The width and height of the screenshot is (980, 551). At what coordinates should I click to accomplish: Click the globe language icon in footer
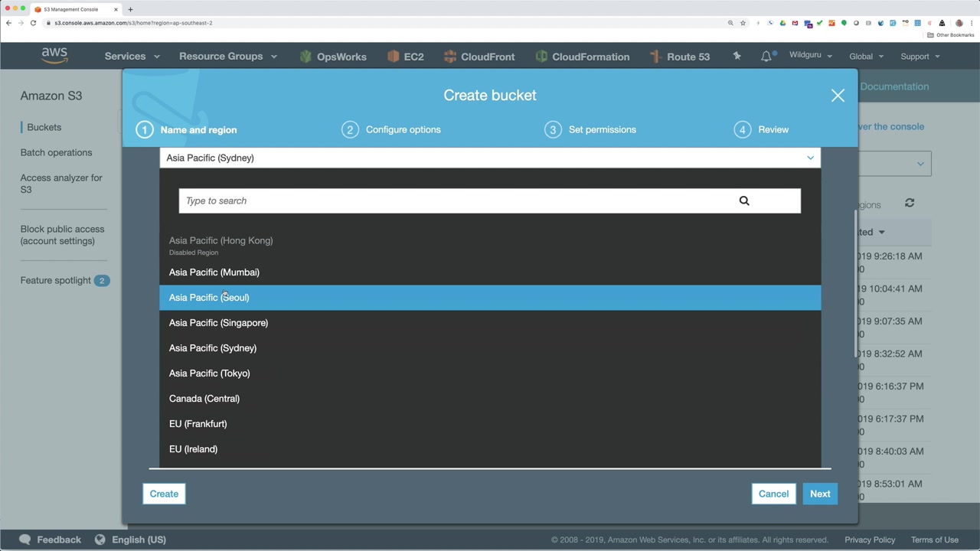pyautogui.click(x=100, y=540)
